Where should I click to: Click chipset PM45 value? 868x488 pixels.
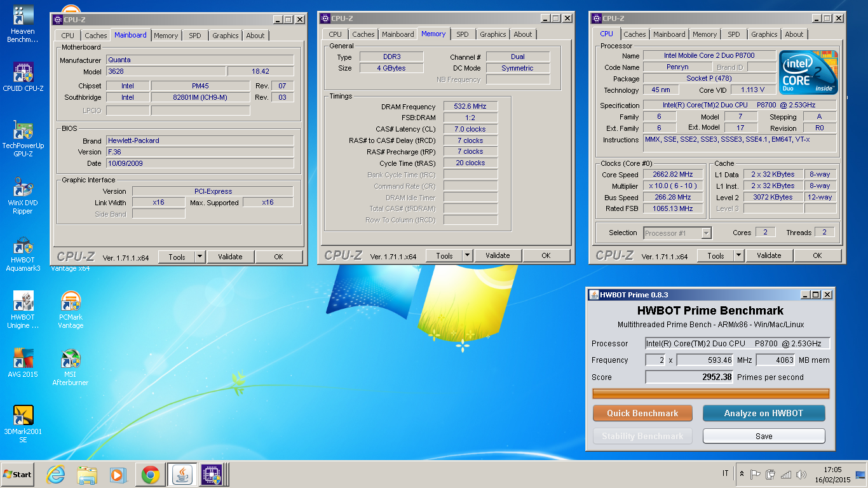coord(200,86)
